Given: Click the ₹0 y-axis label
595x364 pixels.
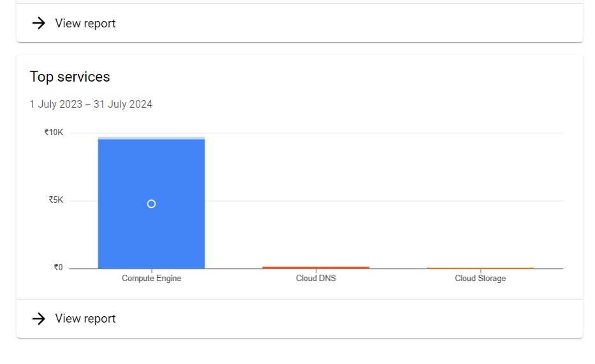Looking at the screenshot, I should [x=59, y=267].
